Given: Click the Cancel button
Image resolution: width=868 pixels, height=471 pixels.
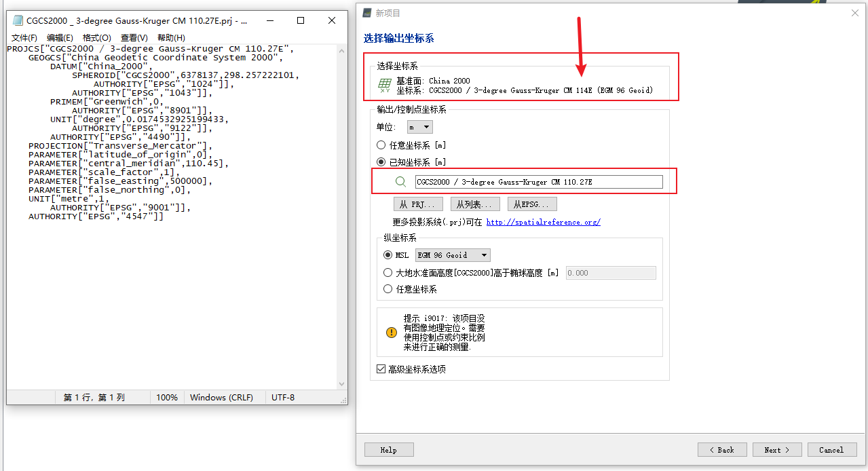Looking at the screenshot, I should coord(831,450).
